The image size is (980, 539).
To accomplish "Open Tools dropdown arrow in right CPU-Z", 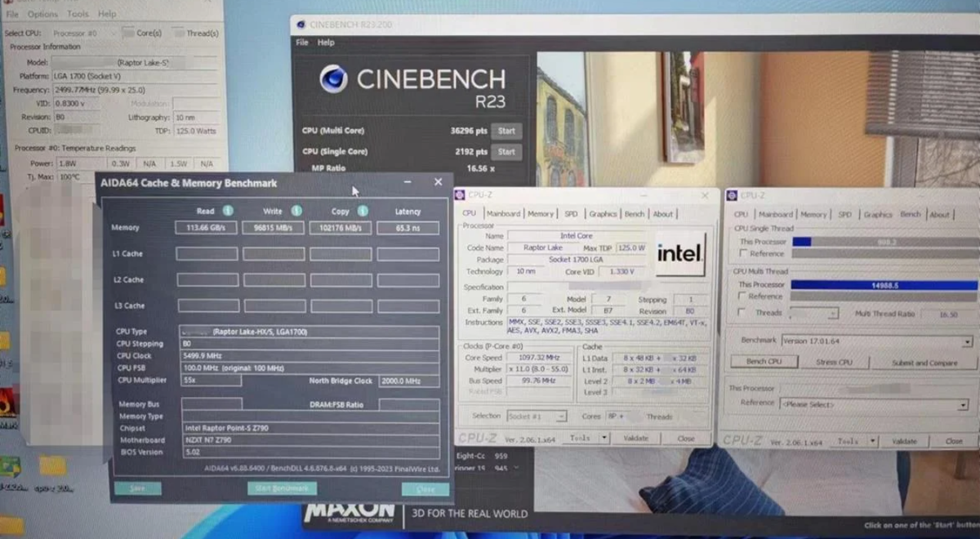I will 873,441.
